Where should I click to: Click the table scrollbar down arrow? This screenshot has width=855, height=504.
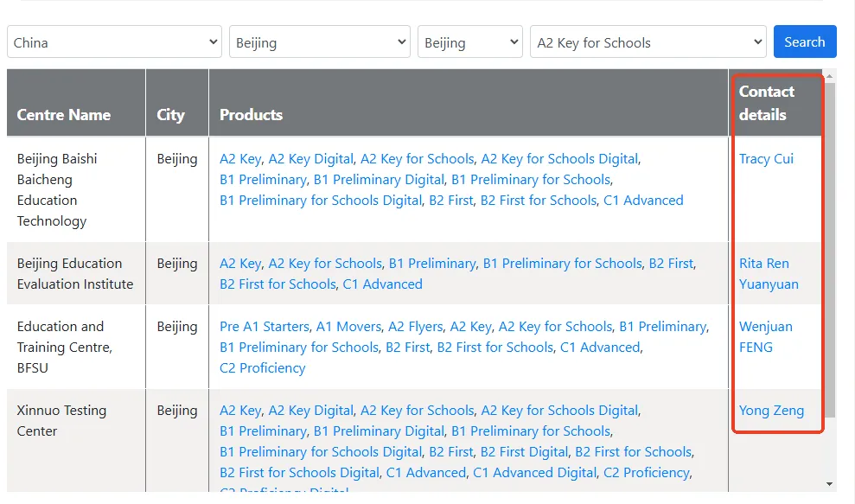tap(830, 484)
